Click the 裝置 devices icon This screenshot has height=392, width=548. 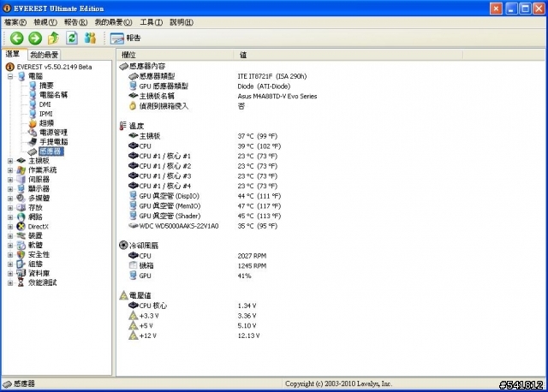tap(21, 236)
